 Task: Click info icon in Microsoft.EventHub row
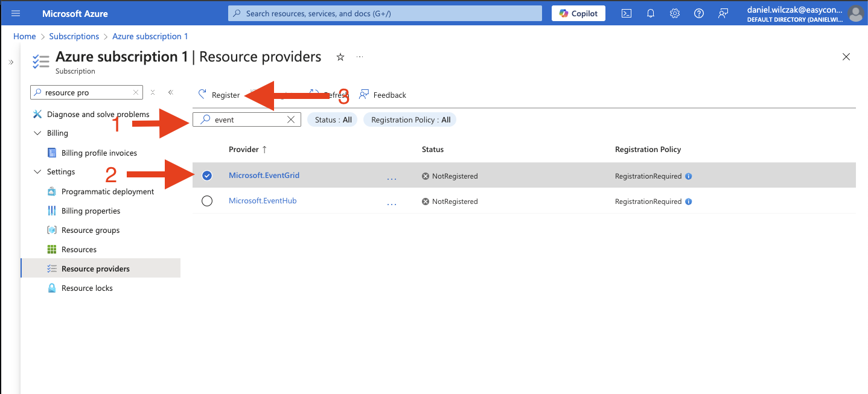[x=689, y=202]
